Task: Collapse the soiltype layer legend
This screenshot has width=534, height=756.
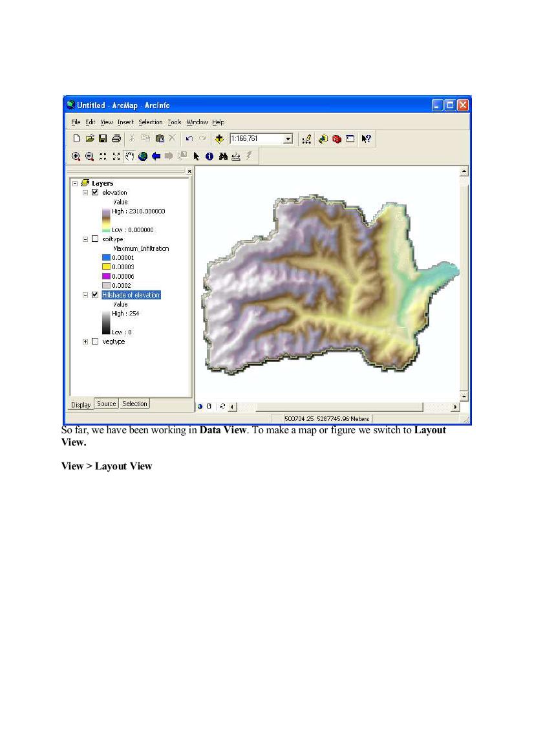Action: tap(85, 239)
